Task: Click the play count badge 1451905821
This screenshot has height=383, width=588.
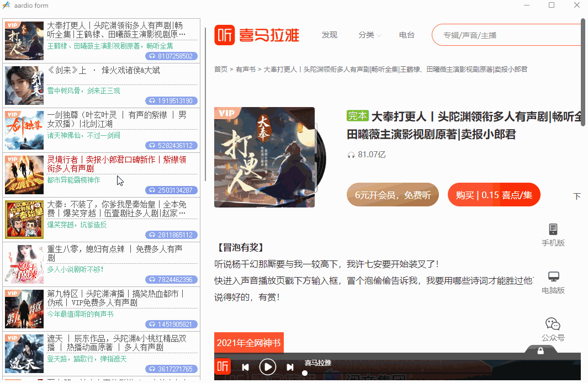Action: (x=171, y=324)
